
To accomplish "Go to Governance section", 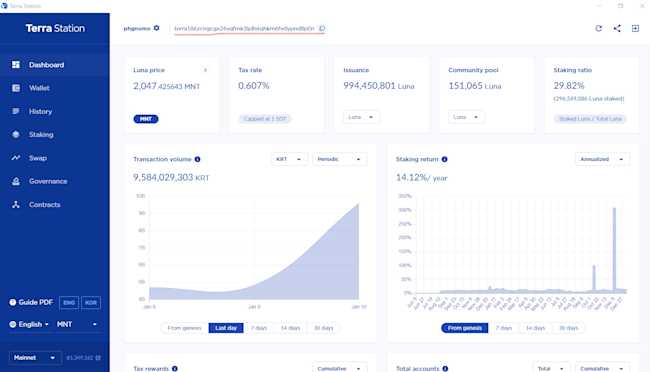I will (x=55, y=181).
